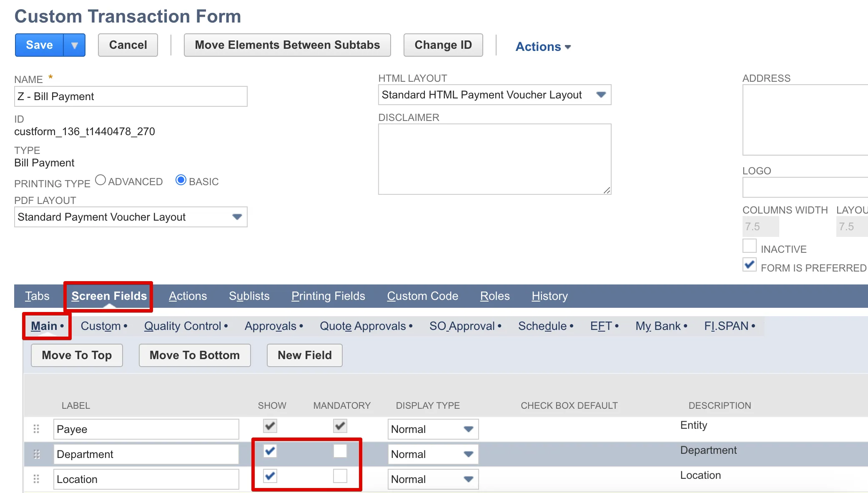Switch to the Screen Fields tab

click(109, 296)
